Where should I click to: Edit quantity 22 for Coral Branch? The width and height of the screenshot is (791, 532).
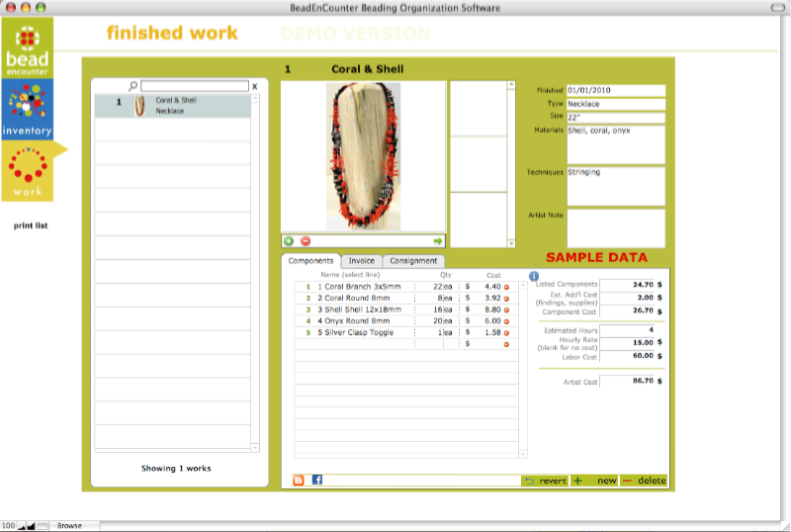(436, 287)
